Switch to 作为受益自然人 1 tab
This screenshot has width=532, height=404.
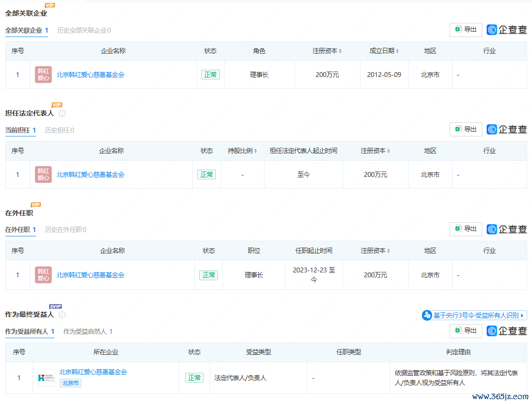(88, 332)
